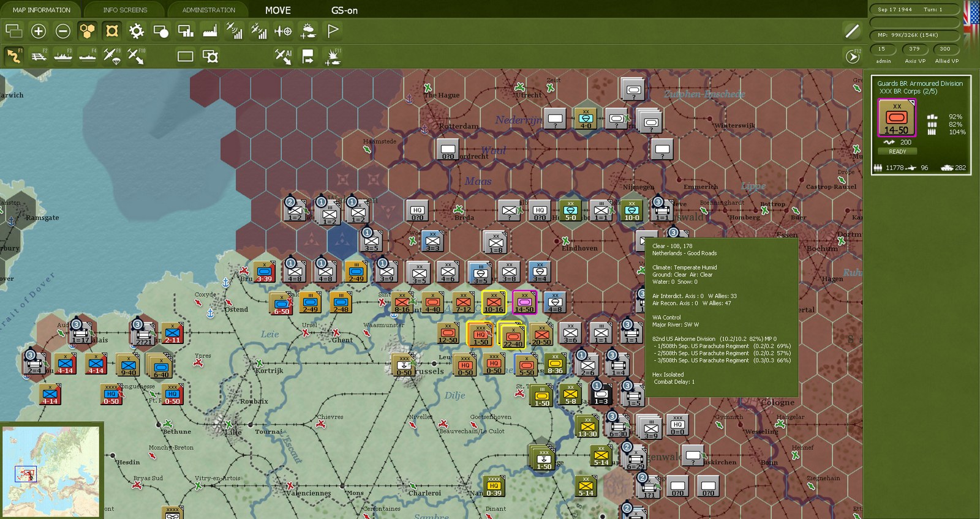This screenshot has width=980, height=519.
Task: Open the ADMINISTRATION tab
Action: pyautogui.click(x=208, y=10)
